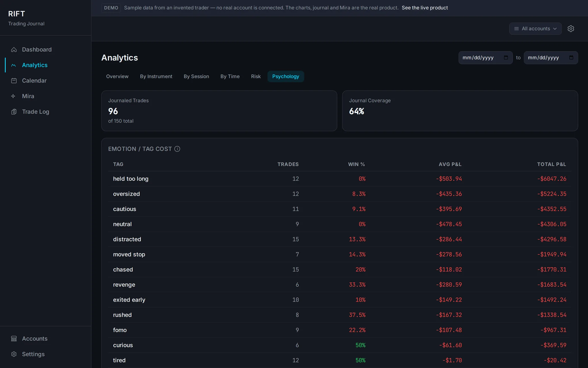Screen dimensions: 588x368
Task: Sort by the TAG column header
Action: tap(118, 164)
